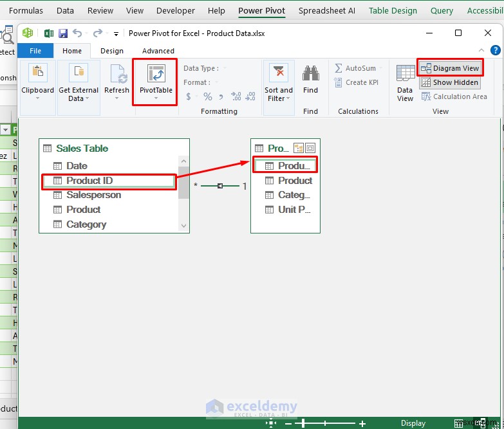Click the AutoSum sigma icon
The width and height of the screenshot is (504, 429).
click(338, 68)
